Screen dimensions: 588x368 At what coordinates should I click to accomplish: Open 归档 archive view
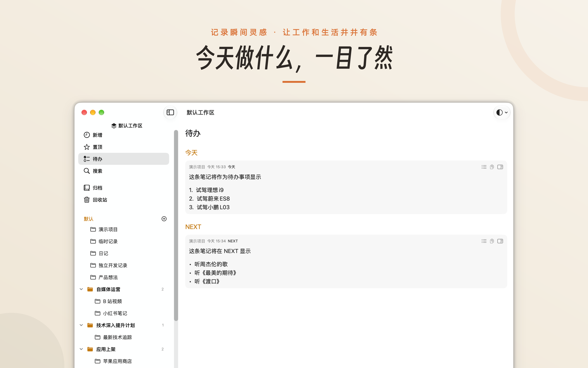click(x=123, y=188)
